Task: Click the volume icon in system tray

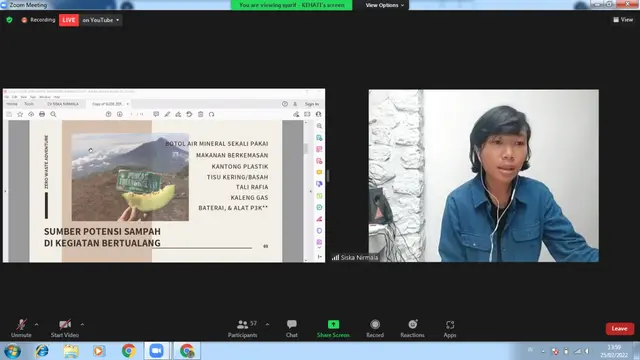Action: click(x=587, y=351)
